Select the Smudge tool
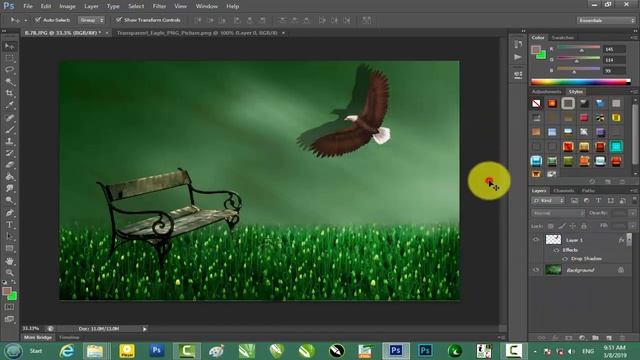640x360 pixels. pyautogui.click(x=9, y=189)
